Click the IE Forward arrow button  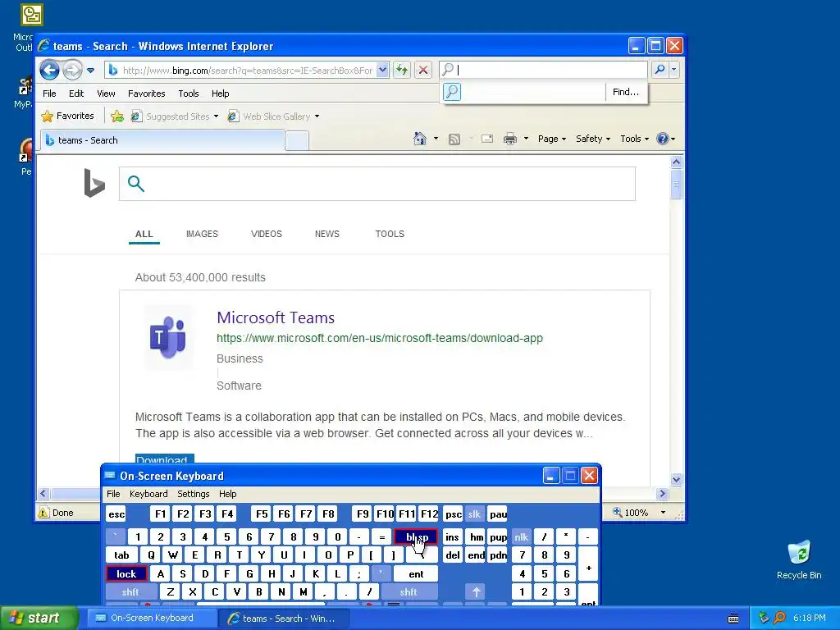(x=72, y=70)
